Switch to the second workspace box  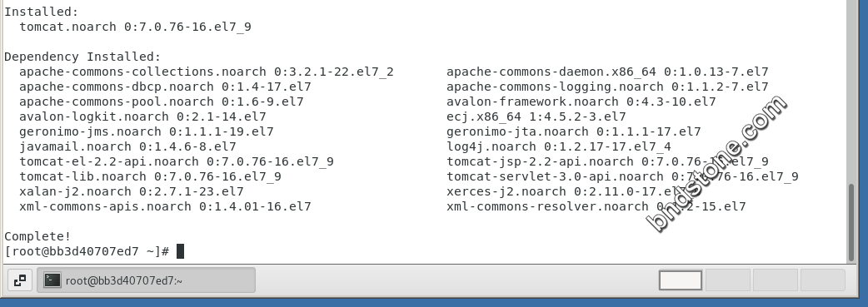click(727, 280)
